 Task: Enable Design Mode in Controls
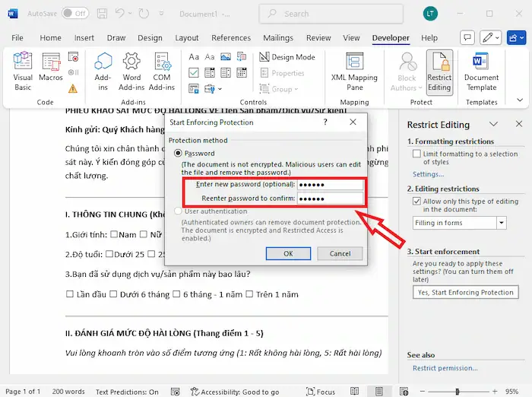[287, 57]
